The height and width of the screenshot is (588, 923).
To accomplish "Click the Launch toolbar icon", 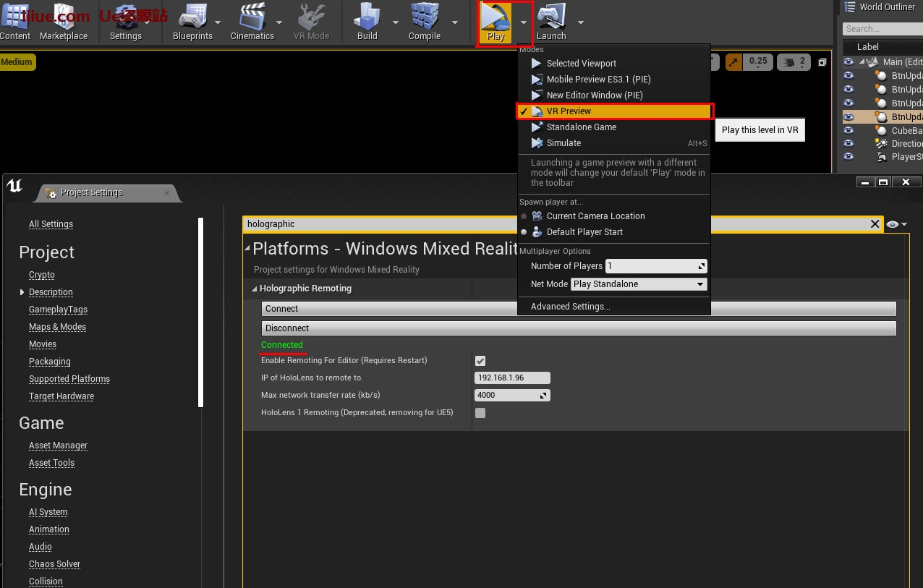I will tap(551, 21).
